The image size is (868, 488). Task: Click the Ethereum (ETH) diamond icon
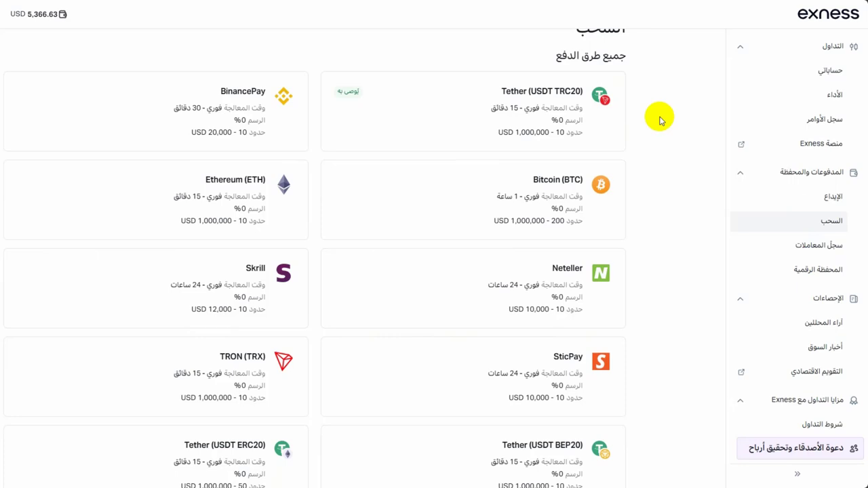283,184
